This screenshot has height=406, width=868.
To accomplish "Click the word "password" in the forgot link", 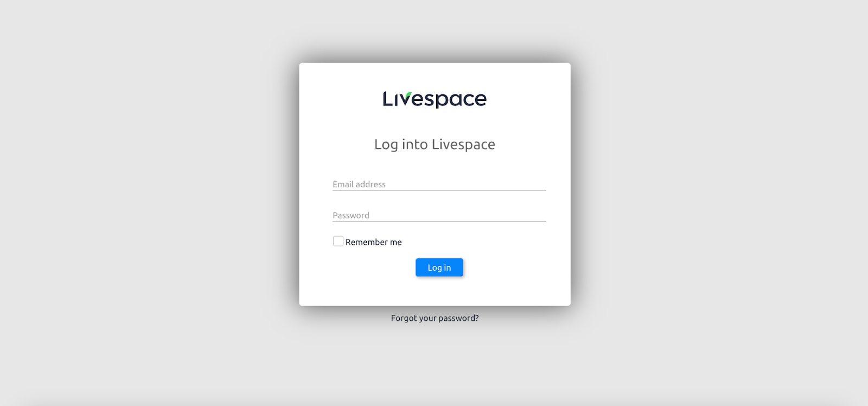I will coord(458,318).
